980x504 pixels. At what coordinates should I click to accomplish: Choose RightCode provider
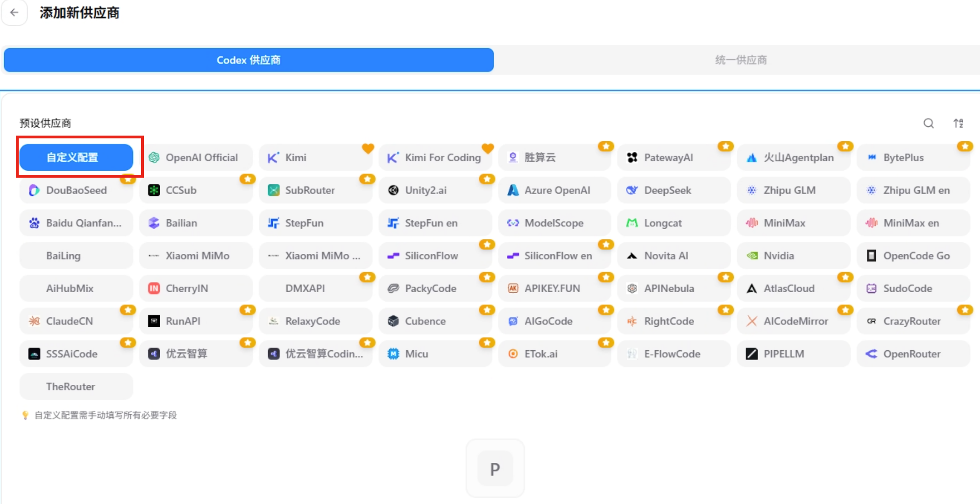[674, 321]
